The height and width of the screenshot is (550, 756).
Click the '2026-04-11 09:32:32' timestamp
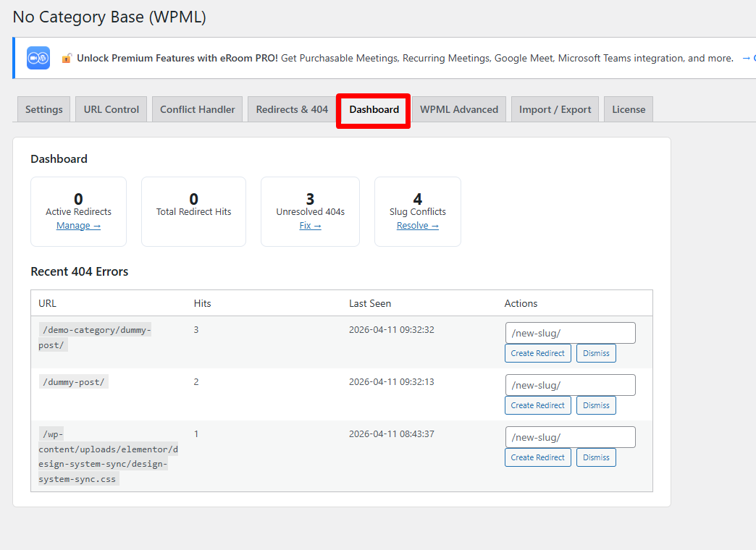[392, 330]
